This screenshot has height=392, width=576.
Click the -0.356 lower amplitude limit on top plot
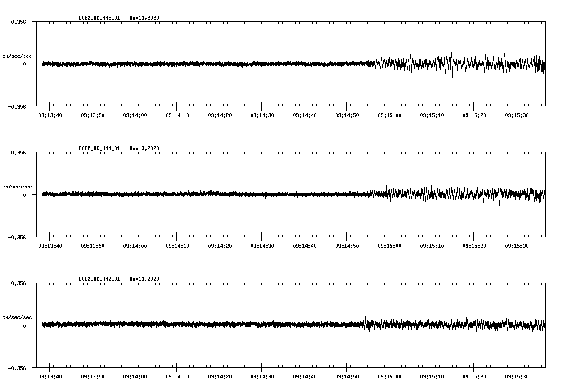pos(17,107)
